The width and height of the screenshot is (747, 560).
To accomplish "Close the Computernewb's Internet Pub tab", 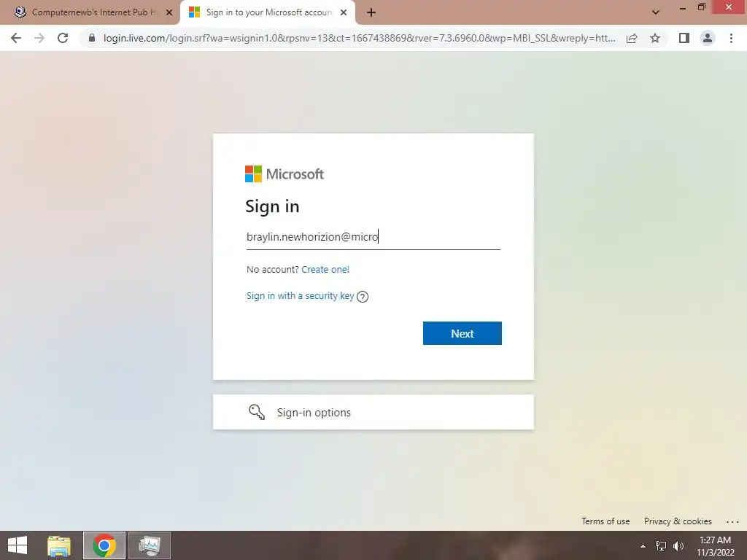I will coord(169,12).
